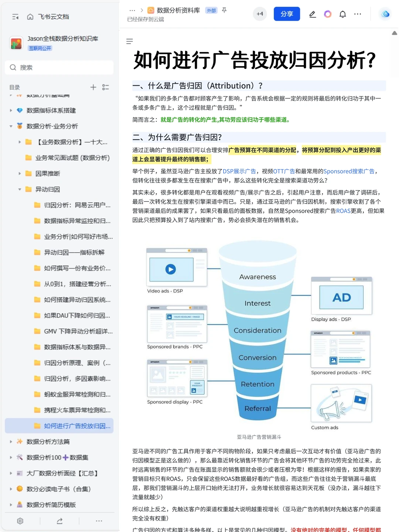Viewport: 399px width, 532px height.
Task: Open the document outline hamburger icon
Action: (x=129, y=41)
